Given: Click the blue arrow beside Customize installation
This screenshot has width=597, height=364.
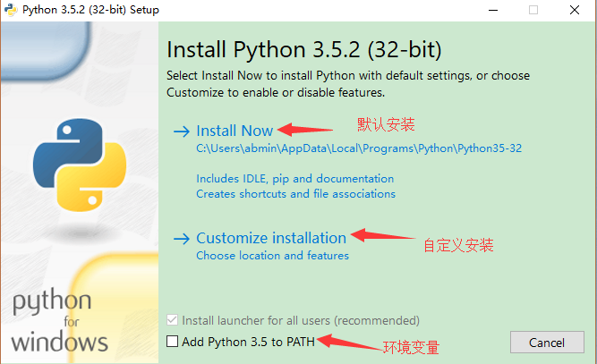Looking at the screenshot, I should (x=182, y=239).
